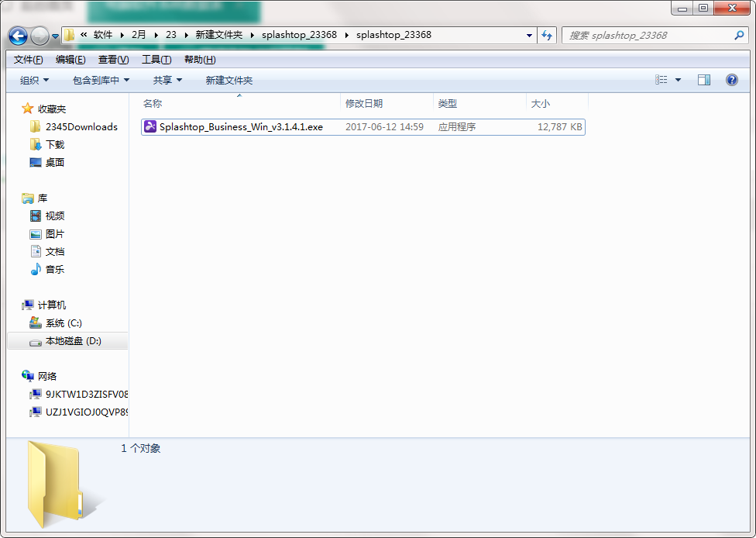The height and width of the screenshot is (538, 756).
Task: Select the Splashtop_Business_Win_v3.1.4.1.exe file icon
Action: click(x=150, y=126)
